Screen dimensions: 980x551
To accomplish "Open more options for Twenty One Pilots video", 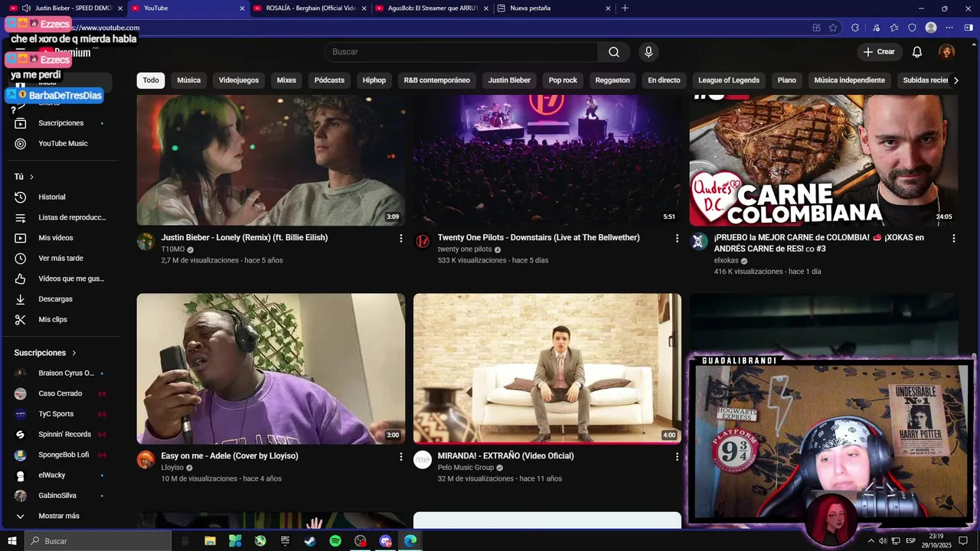I will (677, 239).
